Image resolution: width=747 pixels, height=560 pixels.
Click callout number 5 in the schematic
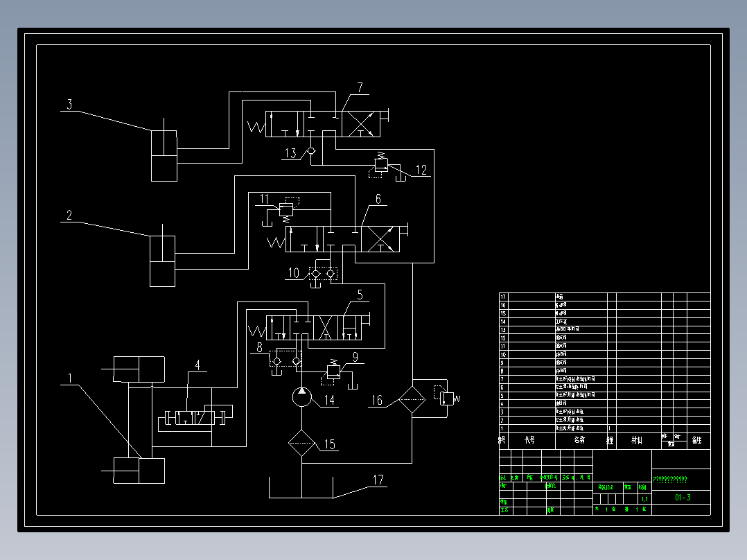coord(360,295)
